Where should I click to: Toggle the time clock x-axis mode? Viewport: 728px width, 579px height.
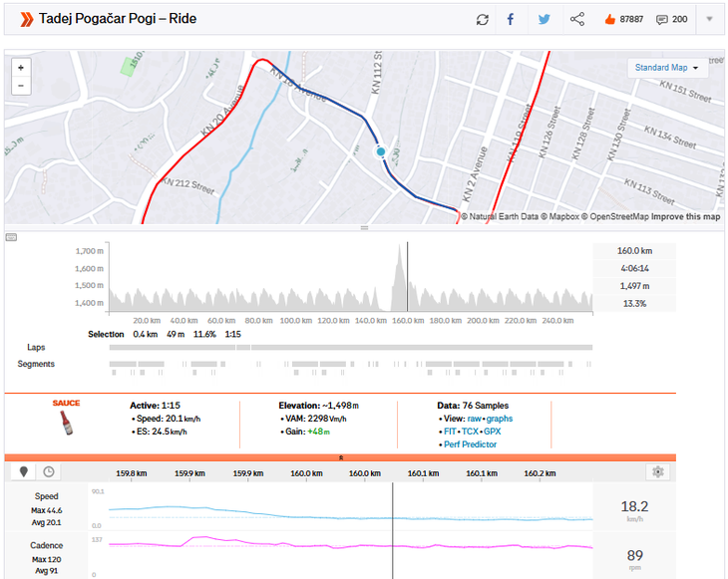coord(48,472)
